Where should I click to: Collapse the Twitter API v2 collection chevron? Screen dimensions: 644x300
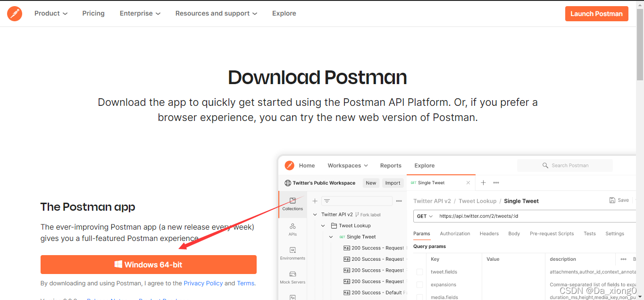click(x=315, y=214)
